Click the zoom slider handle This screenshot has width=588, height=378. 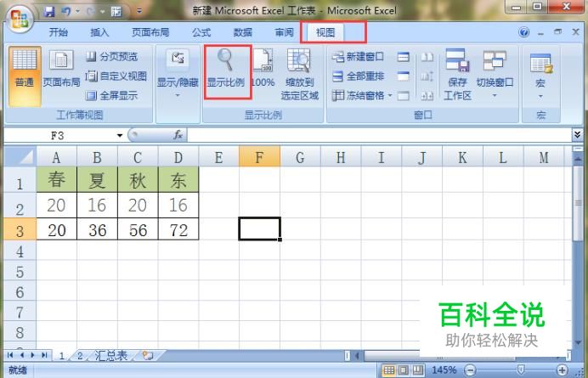pyautogui.click(x=521, y=370)
